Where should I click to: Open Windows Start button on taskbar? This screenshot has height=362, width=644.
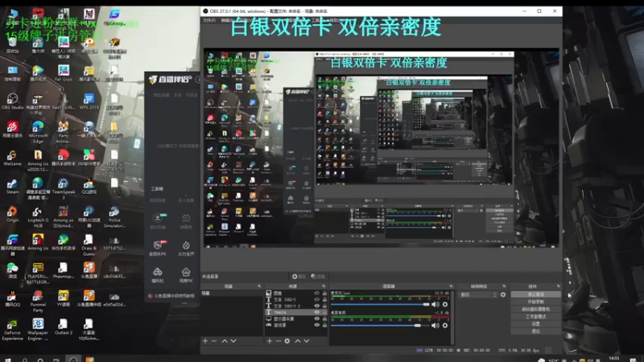pos(8,360)
